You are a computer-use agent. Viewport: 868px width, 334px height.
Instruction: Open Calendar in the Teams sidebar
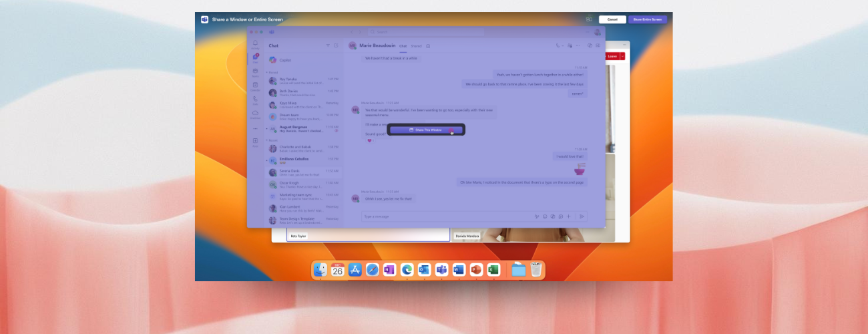tap(255, 86)
